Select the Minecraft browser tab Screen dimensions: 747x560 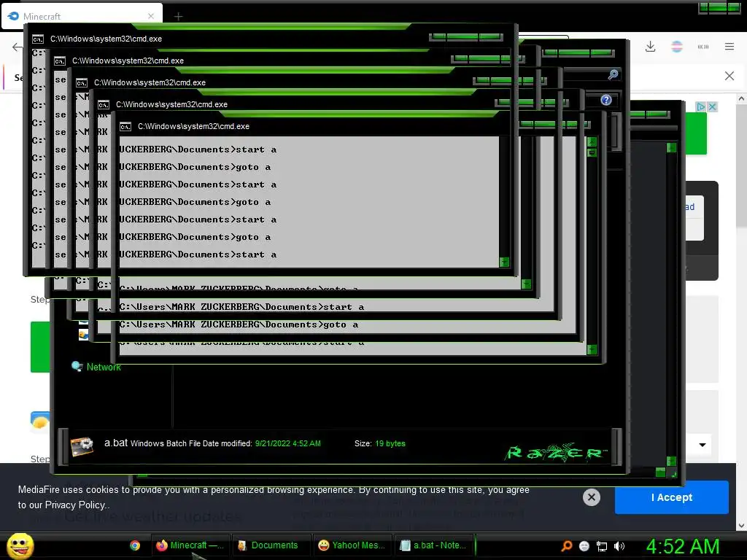[x=82, y=16]
